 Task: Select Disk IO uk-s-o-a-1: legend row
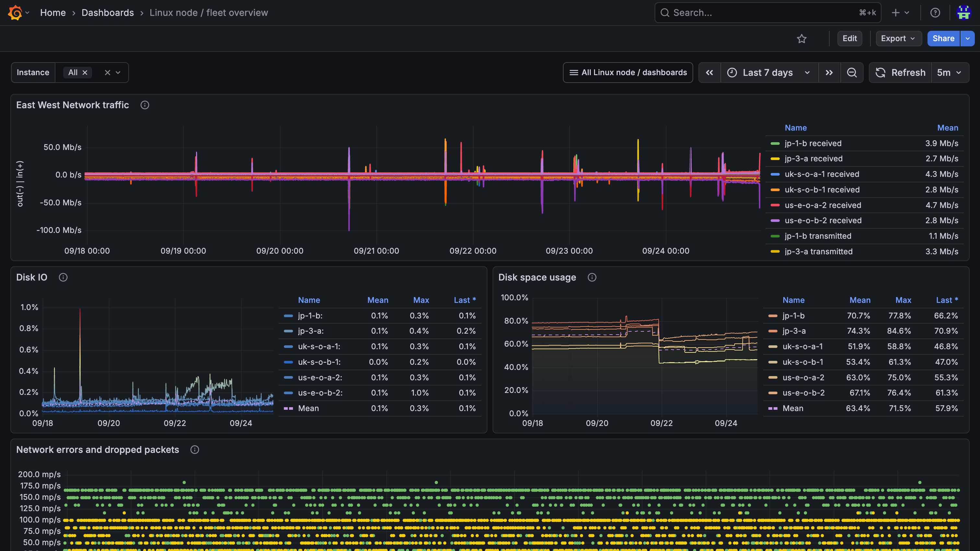pos(380,346)
